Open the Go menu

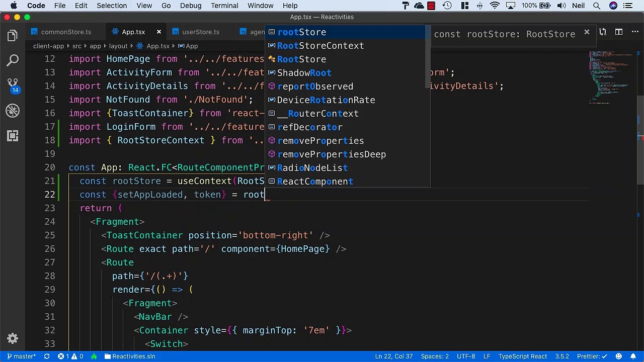pyautogui.click(x=166, y=6)
